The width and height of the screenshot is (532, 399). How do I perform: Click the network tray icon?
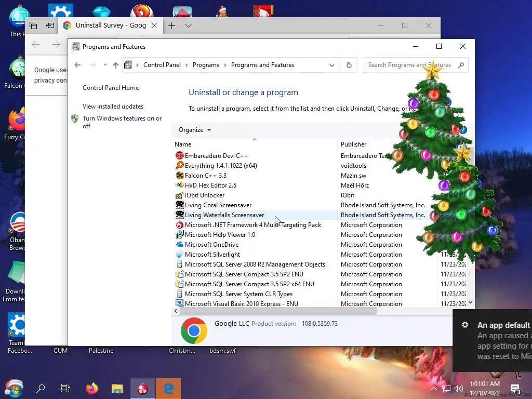446,389
